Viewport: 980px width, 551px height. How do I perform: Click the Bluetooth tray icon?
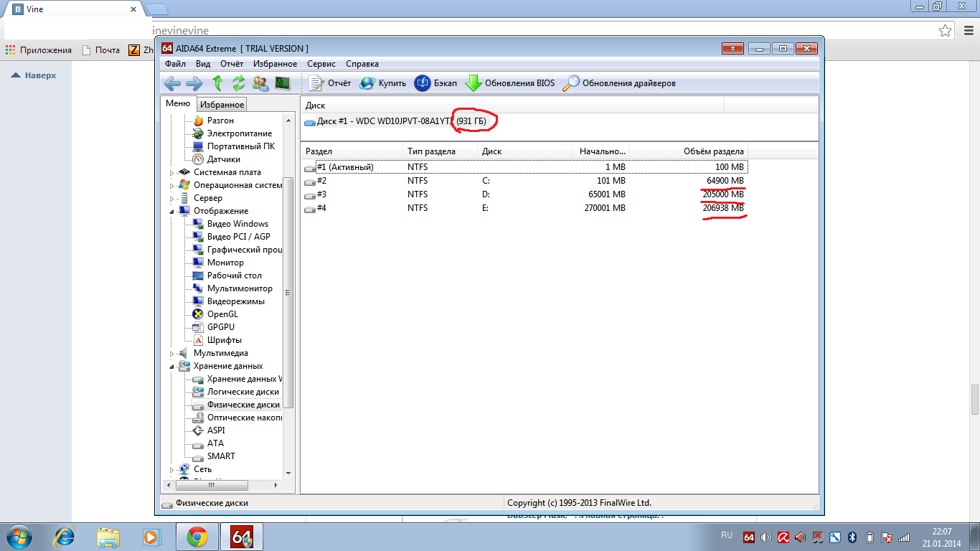click(853, 537)
